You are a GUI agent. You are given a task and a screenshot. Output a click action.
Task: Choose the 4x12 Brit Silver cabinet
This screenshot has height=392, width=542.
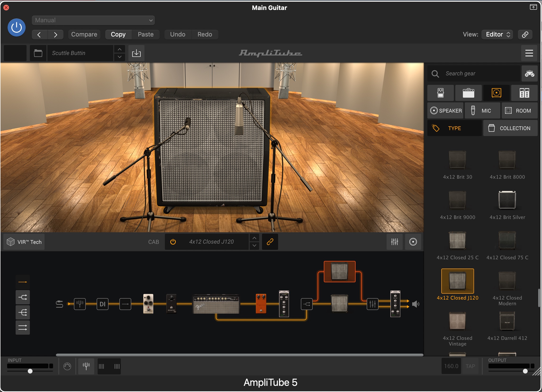click(507, 205)
